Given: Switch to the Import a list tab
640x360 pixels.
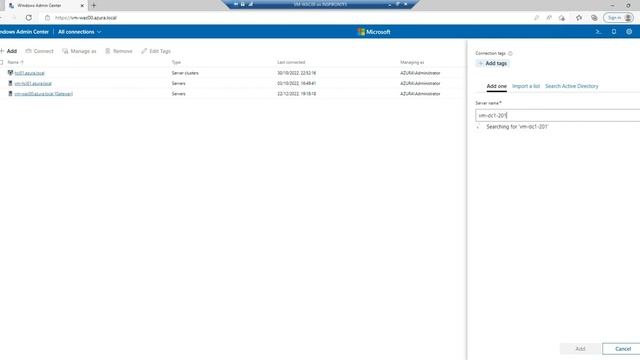Looking at the screenshot, I should (526, 86).
